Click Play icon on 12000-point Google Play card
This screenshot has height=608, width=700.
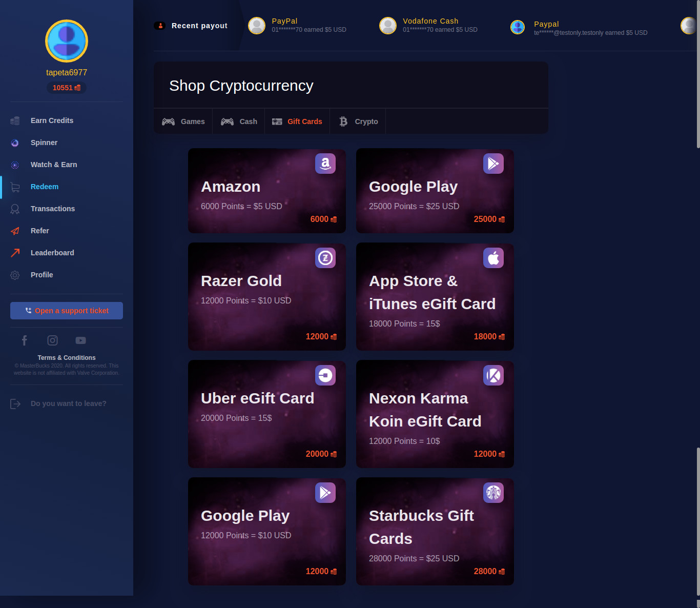click(325, 493)
